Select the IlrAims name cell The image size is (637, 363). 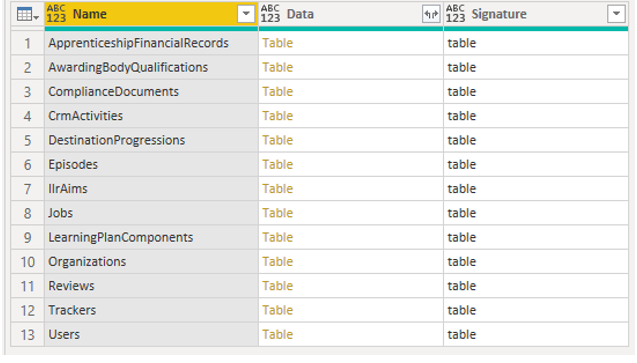click(151, 189)
